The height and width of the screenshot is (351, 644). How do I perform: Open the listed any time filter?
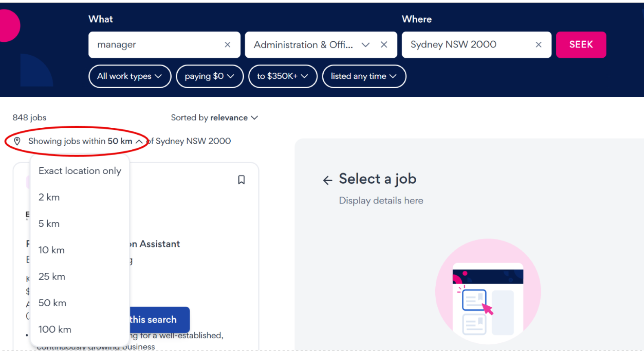tap(364, 76)
